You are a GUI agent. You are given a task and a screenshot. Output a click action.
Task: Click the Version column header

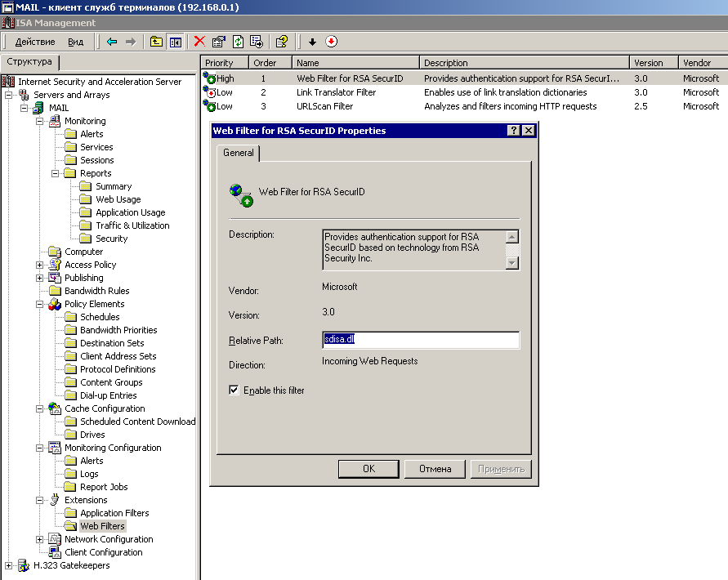(654, 63)
